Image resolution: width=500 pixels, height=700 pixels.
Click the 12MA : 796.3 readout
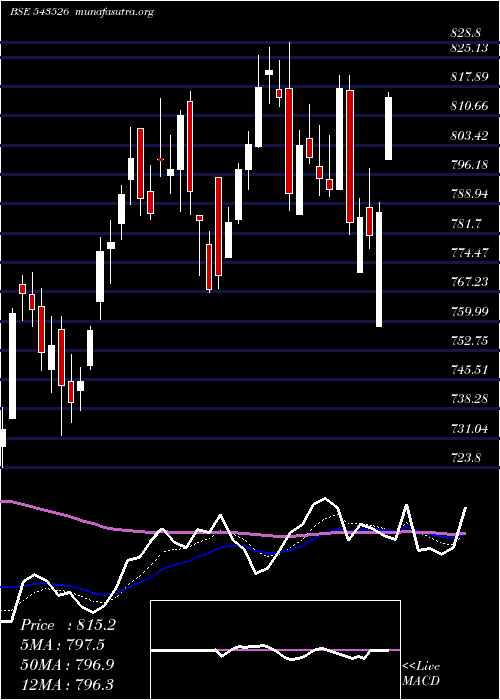click(x=67, y=684)
